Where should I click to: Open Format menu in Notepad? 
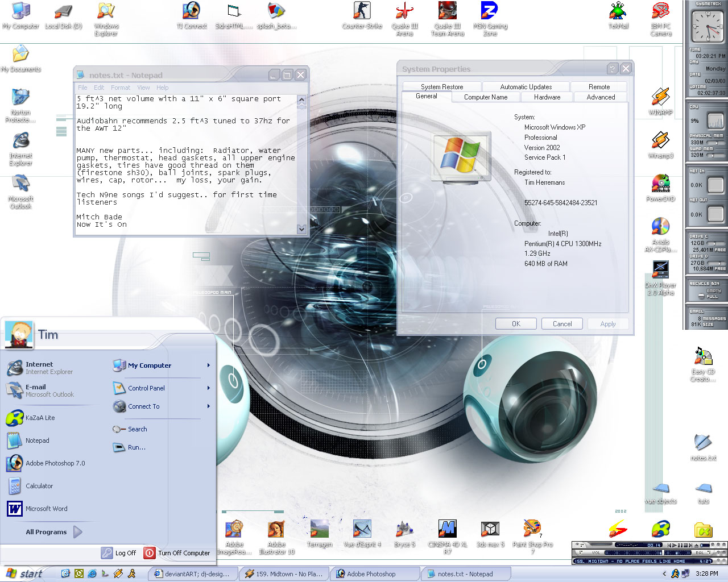(121, 88)
